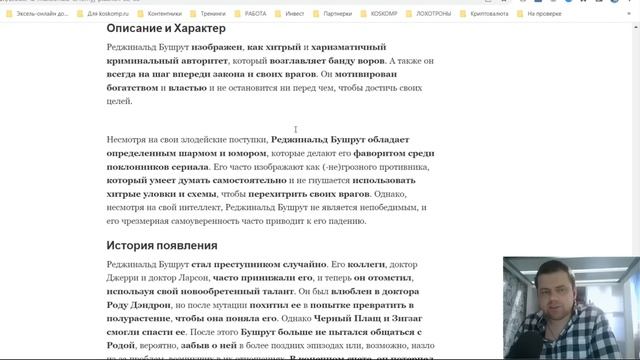Open the Эксель-онлайн bookmark folder
The width and height of the screenshot is (640, 360).
point(38,14)
